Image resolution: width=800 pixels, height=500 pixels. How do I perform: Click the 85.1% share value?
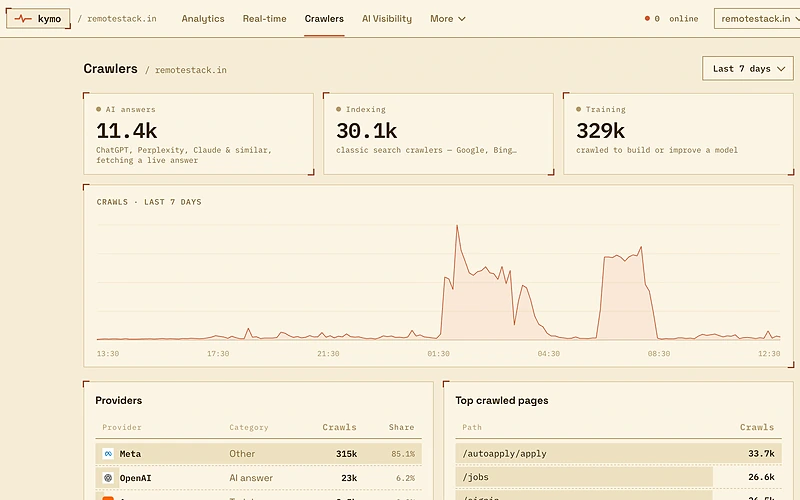click(403, 454)
